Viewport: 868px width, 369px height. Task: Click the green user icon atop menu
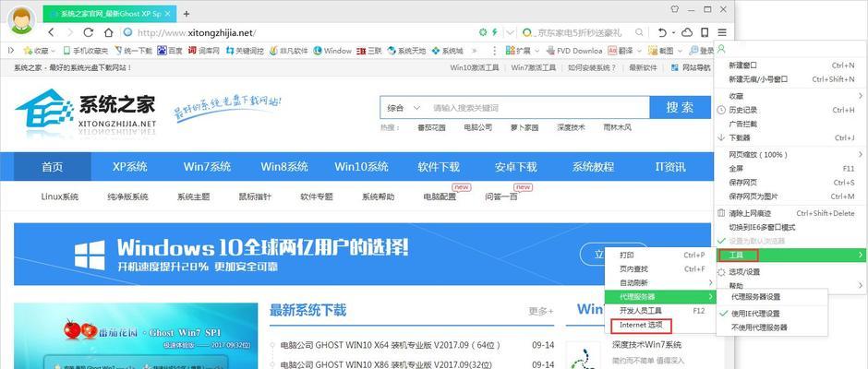(721, 49)
